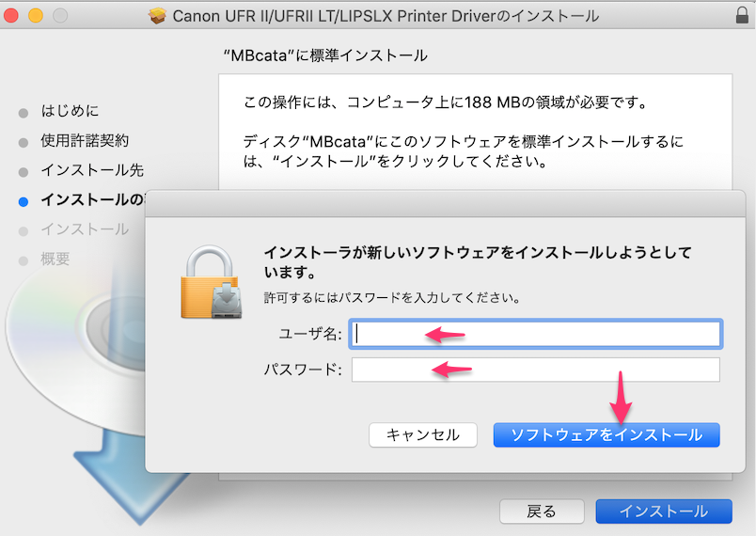Focus the ユーザ名 input field
Viewport: 756px width, 536px height.
click(x=536, y=334)
